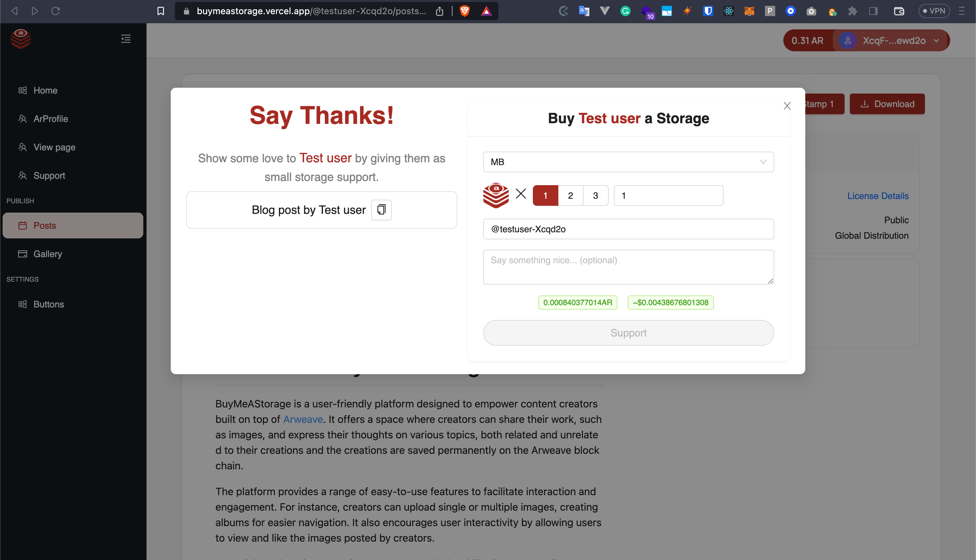Select quantity 3 storage option

(595, 195)
